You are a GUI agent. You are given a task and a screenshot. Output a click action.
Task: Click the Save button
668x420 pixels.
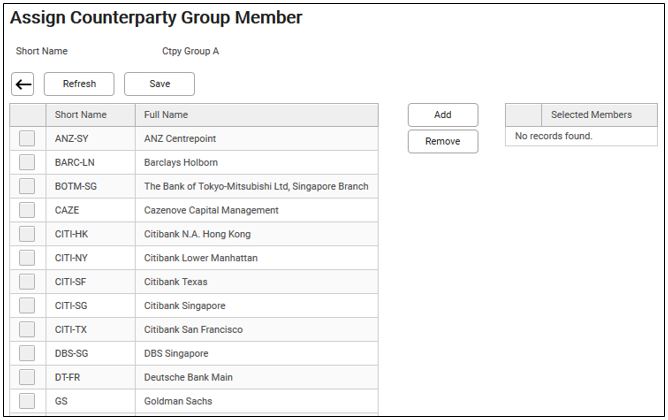[x=159, y=84]
